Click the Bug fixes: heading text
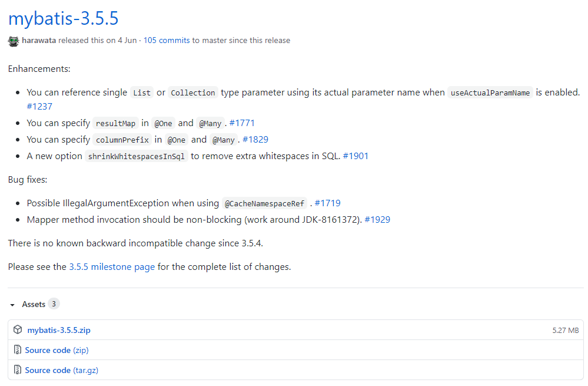This screenshot has height=386, width=588. 28,180
